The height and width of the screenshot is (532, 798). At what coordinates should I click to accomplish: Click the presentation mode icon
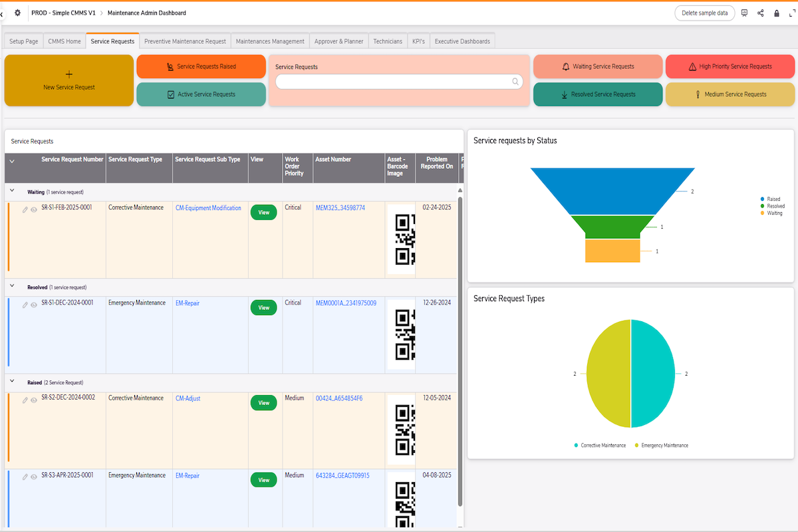[744, 13]
